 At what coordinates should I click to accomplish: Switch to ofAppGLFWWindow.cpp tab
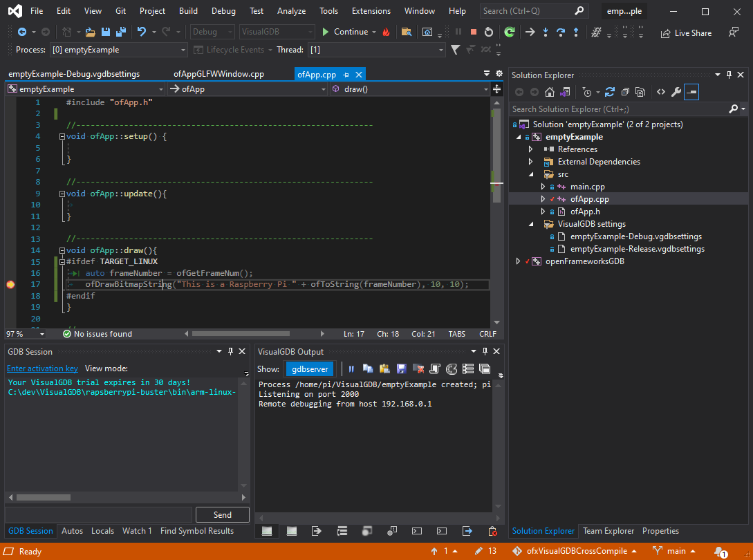pos(219,74)
